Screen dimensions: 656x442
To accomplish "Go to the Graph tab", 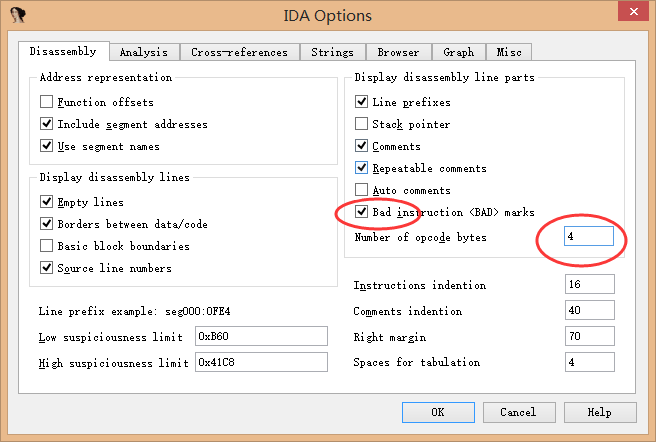I will [459, 52].
